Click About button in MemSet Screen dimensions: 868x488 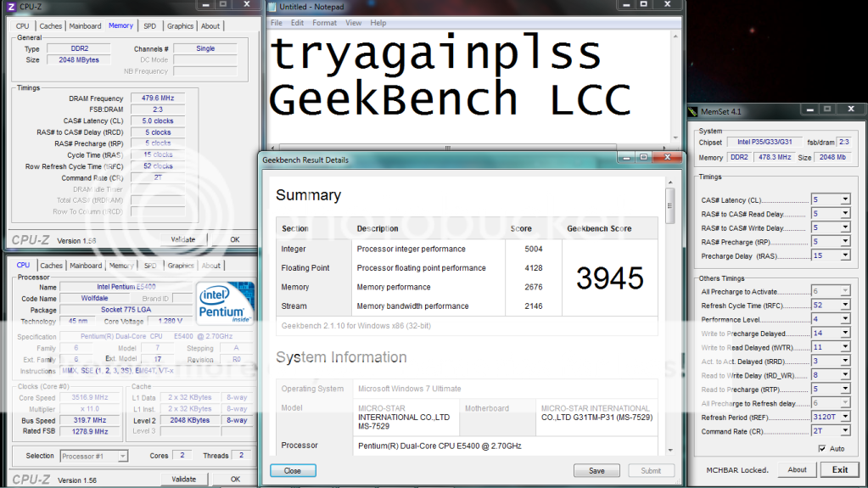(x=797, y=469)
